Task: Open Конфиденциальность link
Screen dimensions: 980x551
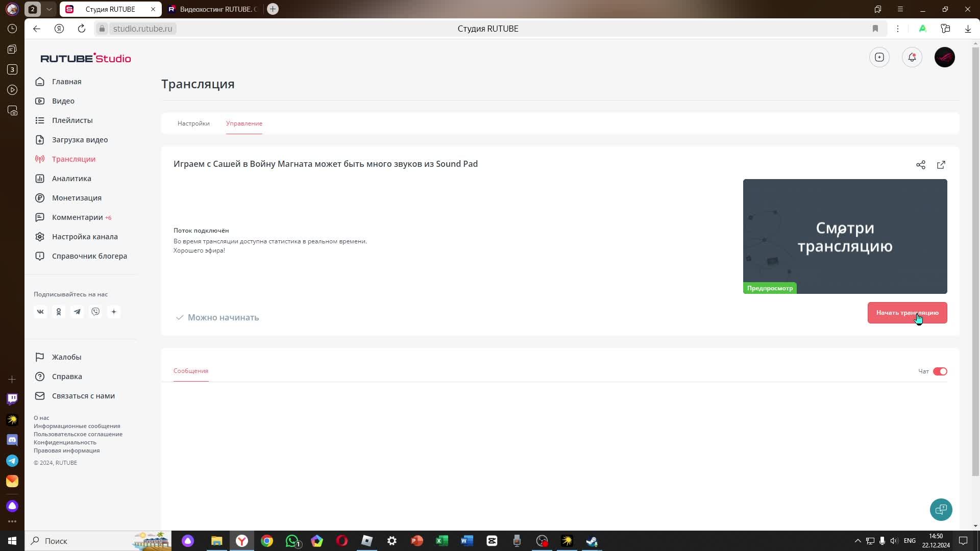Action: [65, 442]
